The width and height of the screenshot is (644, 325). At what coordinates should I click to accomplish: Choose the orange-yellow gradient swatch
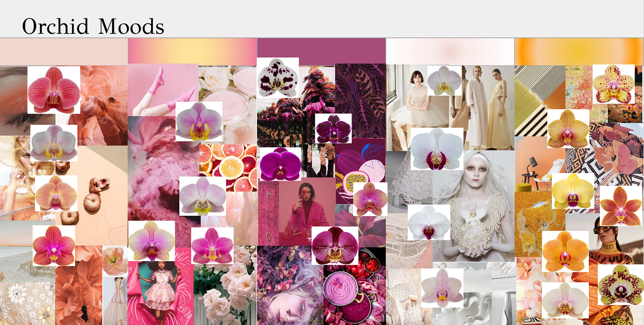[579, 52]
